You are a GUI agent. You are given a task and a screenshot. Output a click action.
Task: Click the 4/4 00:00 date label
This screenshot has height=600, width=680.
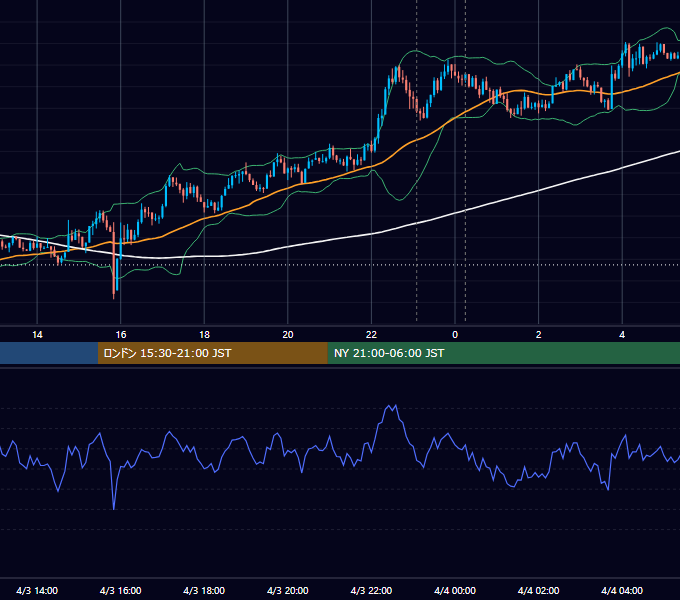[x=455, y=590]
